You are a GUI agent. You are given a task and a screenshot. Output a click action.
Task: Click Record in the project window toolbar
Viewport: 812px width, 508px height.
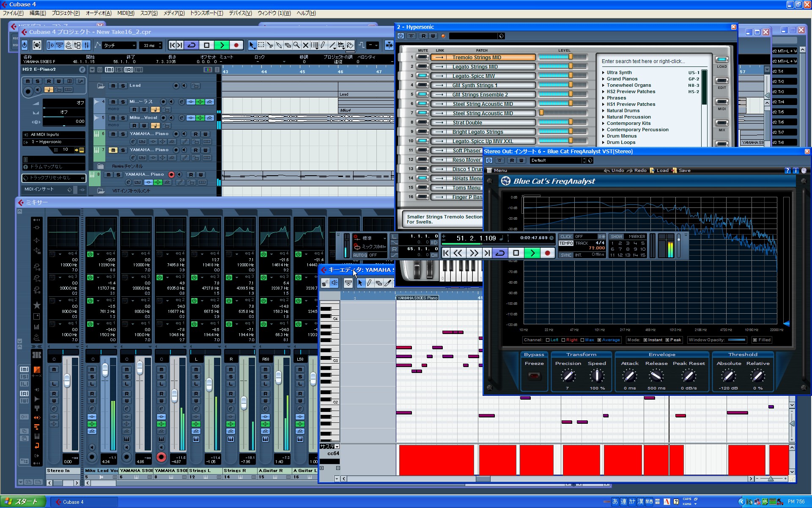pos(236,45)
